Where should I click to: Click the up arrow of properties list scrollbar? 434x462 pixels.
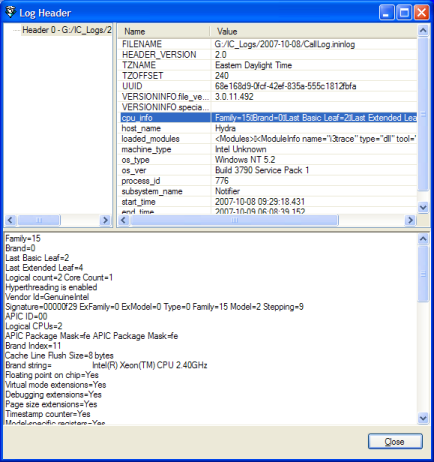point(423,31)
